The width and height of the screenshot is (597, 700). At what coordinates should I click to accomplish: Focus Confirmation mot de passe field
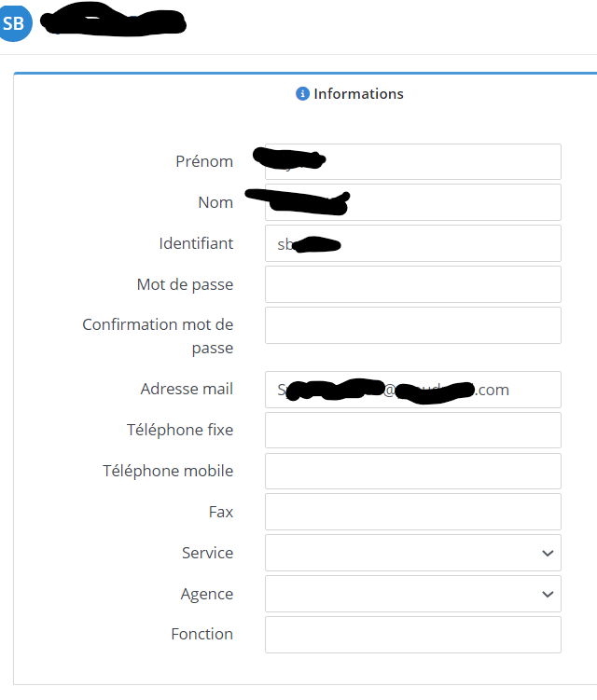[413, 325]
